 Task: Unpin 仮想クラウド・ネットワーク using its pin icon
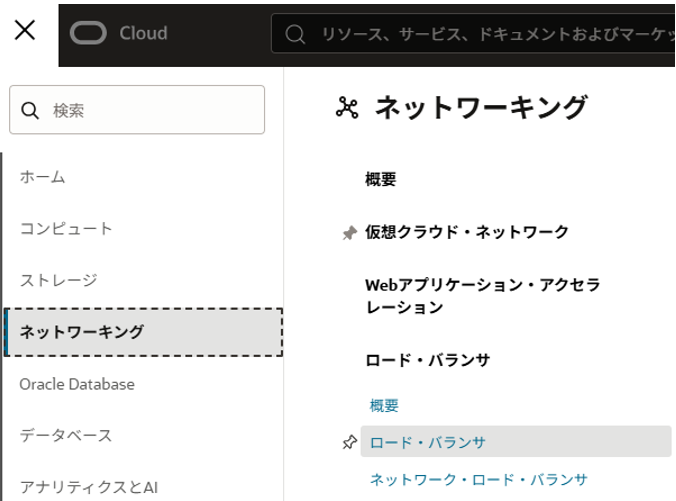coord(349,233)
